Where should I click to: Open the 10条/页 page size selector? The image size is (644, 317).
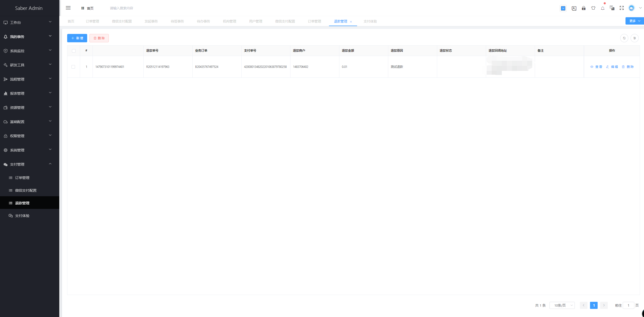[562, 305]
